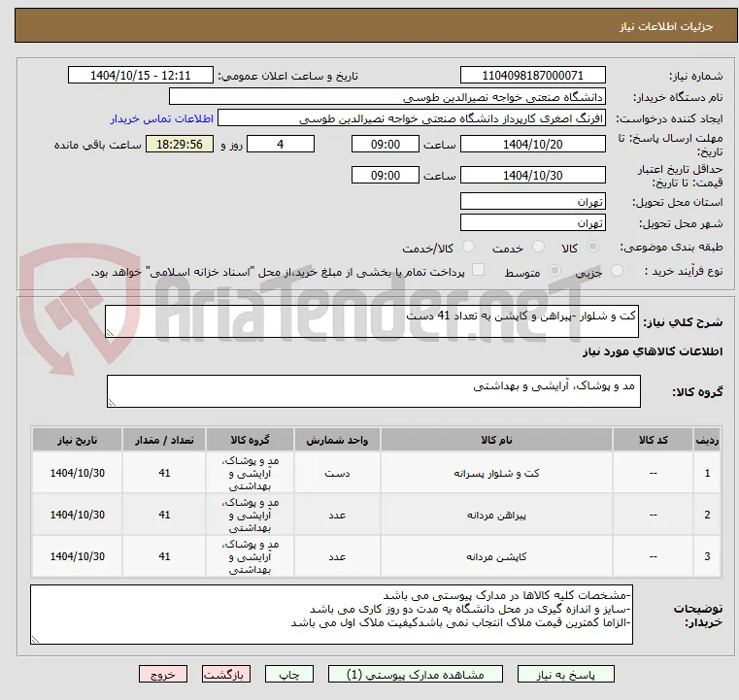Click the جزئیات اطلاعات نیاز page header
The image size is (739, 700).
pyautogui.click(x=376, y=26)
